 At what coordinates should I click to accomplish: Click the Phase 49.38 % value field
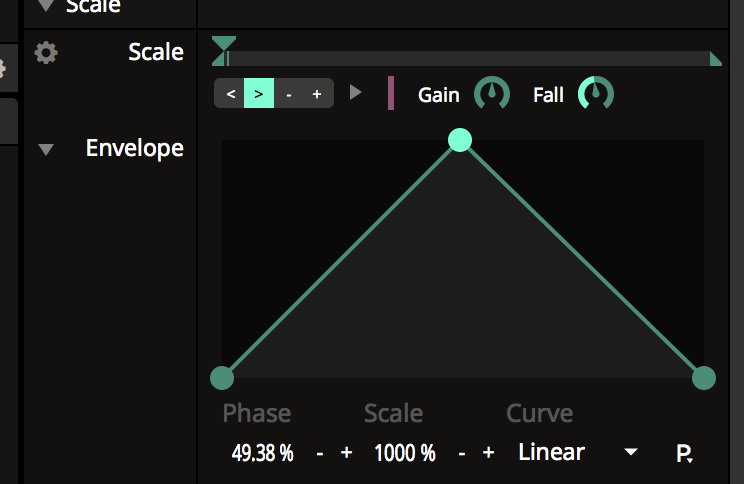click(x=263, y=453)
